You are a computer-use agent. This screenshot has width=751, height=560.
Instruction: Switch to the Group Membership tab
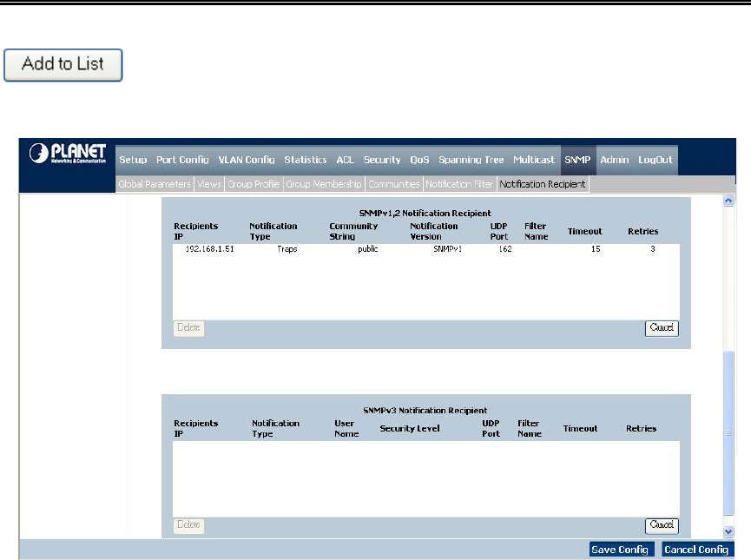coord(324,184)
